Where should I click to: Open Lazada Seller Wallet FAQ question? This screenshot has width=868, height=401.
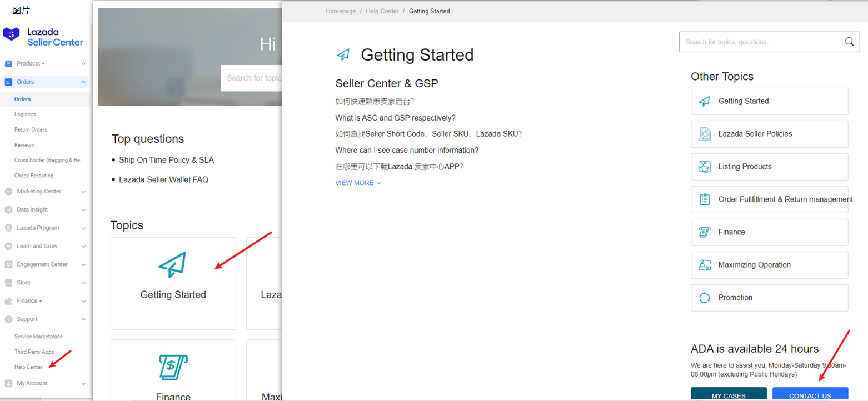(x=163, y=179)
